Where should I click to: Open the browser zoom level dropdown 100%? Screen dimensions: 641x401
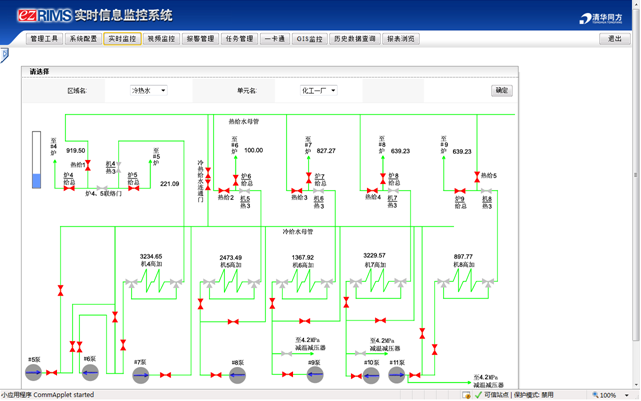(x=609, y=395)
